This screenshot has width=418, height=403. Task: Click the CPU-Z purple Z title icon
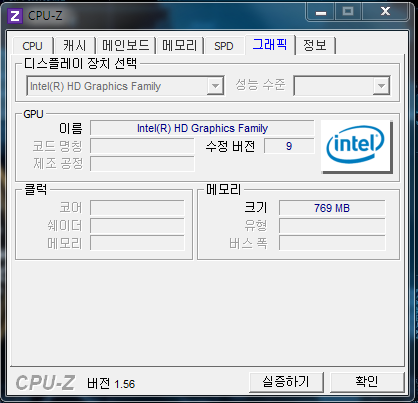tap(15, 16)
